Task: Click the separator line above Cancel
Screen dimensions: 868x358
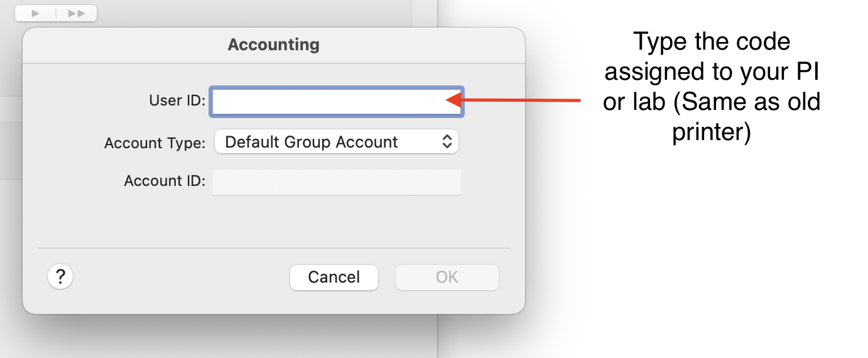Action: [x=273, y=248]
